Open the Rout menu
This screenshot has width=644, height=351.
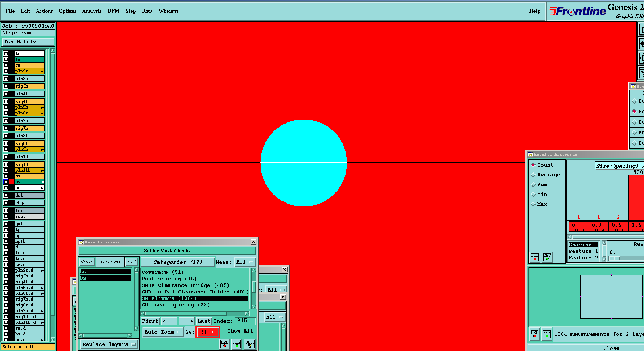coord(147,11)
